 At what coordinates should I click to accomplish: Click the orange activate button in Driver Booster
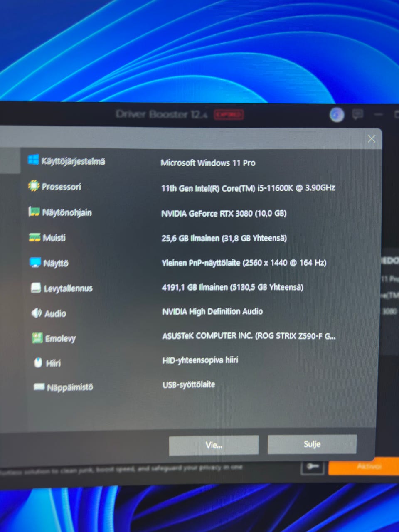364,467
